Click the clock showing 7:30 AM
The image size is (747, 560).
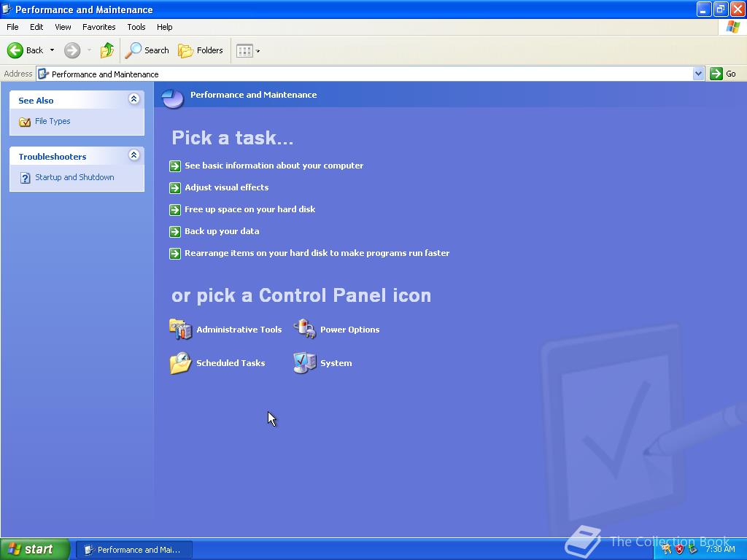click(720, 549)
